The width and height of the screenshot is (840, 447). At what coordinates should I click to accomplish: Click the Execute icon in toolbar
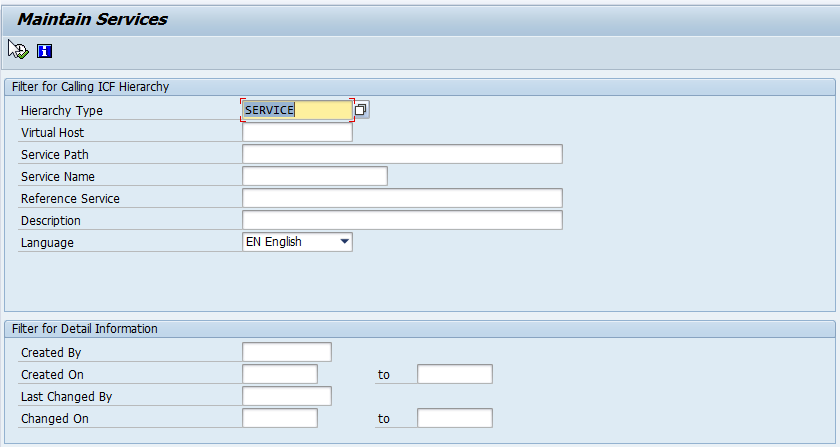click(18, 50)
